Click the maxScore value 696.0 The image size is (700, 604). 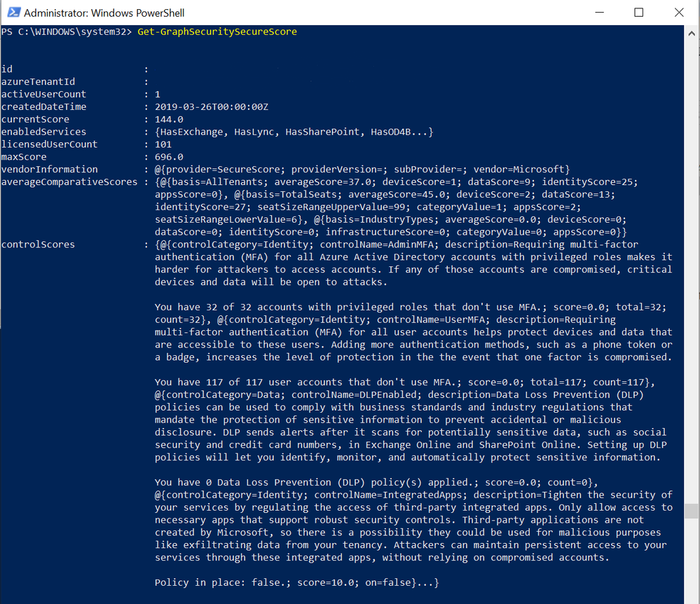(169, 157)
